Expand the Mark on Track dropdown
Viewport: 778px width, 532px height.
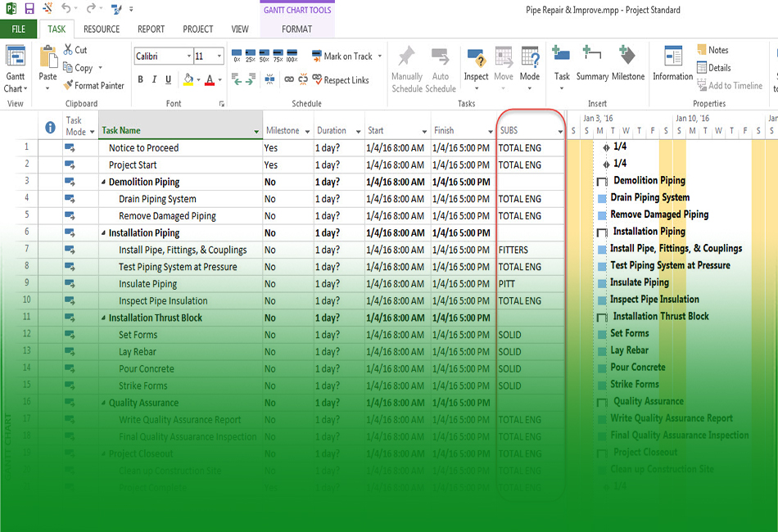pyautogui.click(x=380, y=56)
